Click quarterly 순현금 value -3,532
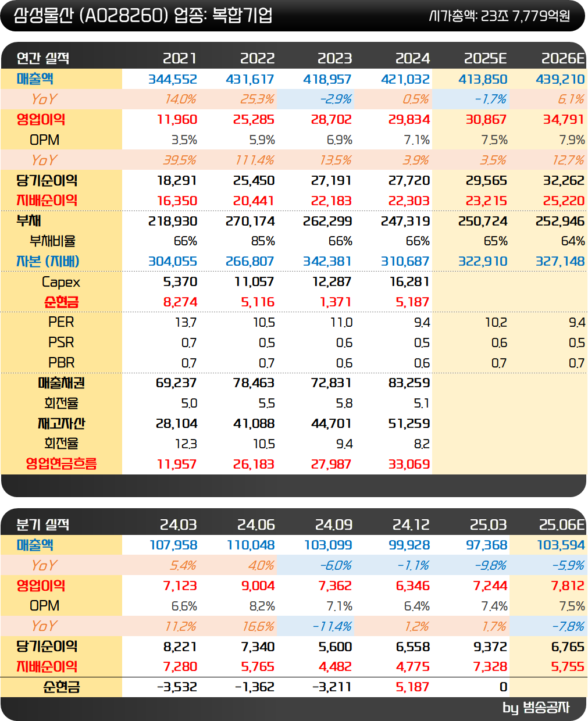588x721 pixels. point(177,687)
